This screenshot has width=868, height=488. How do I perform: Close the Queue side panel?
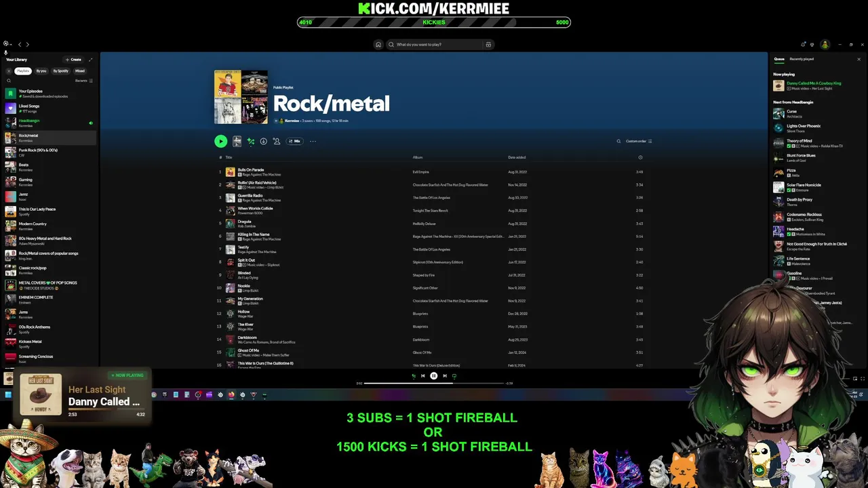click(859, 59)
